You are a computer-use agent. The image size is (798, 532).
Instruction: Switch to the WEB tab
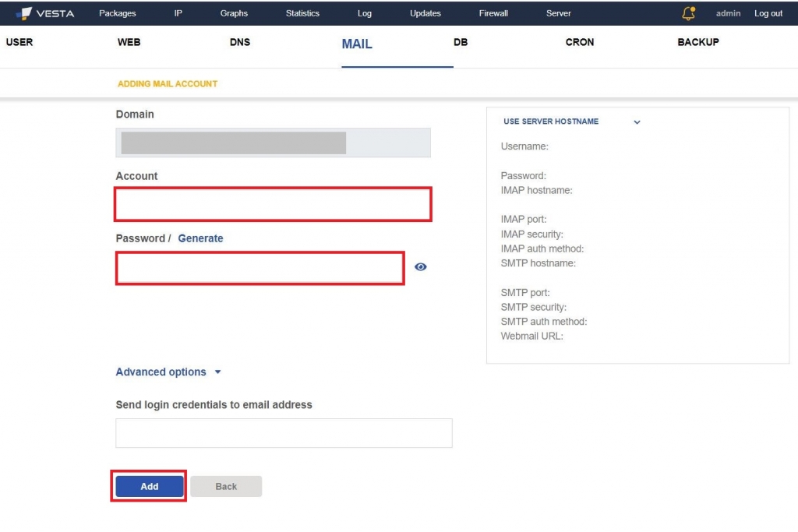pos(129,42)
